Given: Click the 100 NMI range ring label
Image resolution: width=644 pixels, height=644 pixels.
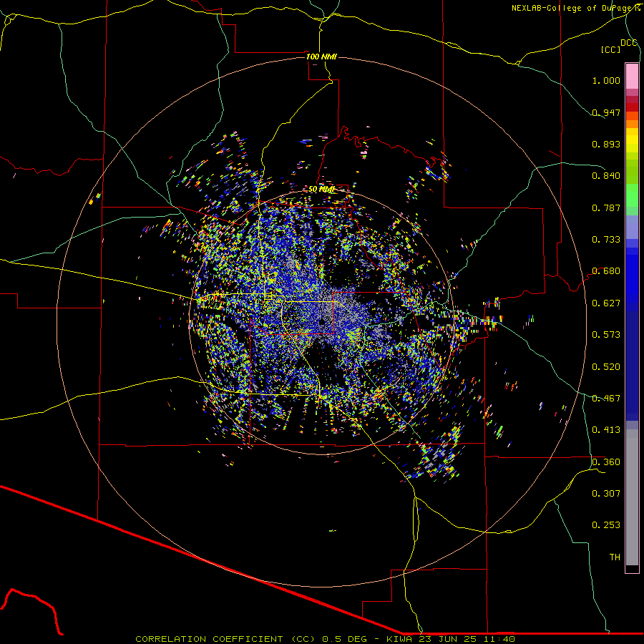Looking at the screenshot, I should coord(321,57).
